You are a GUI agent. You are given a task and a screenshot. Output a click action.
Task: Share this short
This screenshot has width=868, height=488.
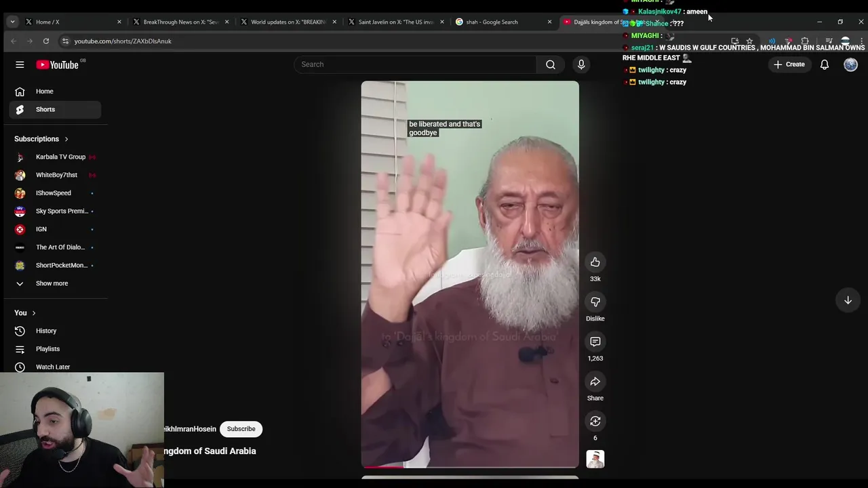[x=595, y=382]
